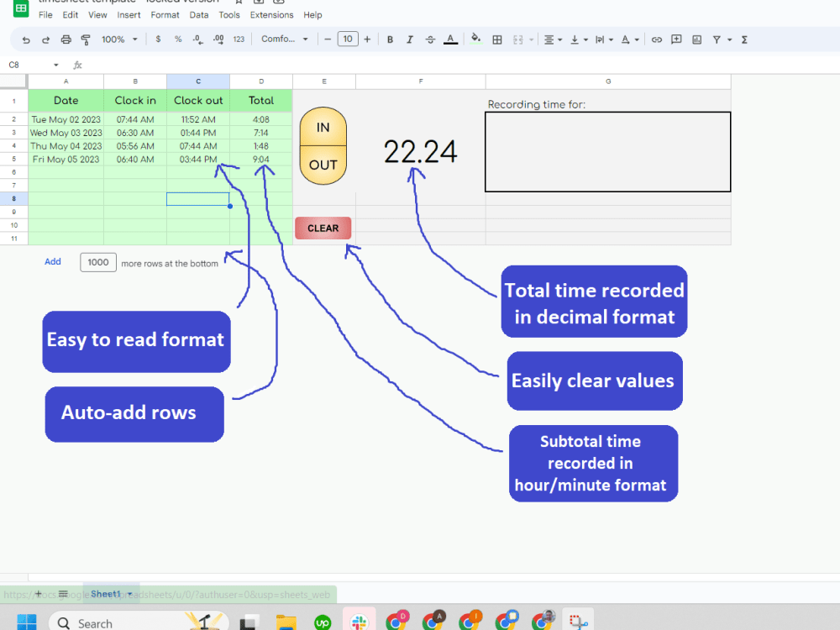Click the Clock in header cell
840x630 pixels.
135,100
